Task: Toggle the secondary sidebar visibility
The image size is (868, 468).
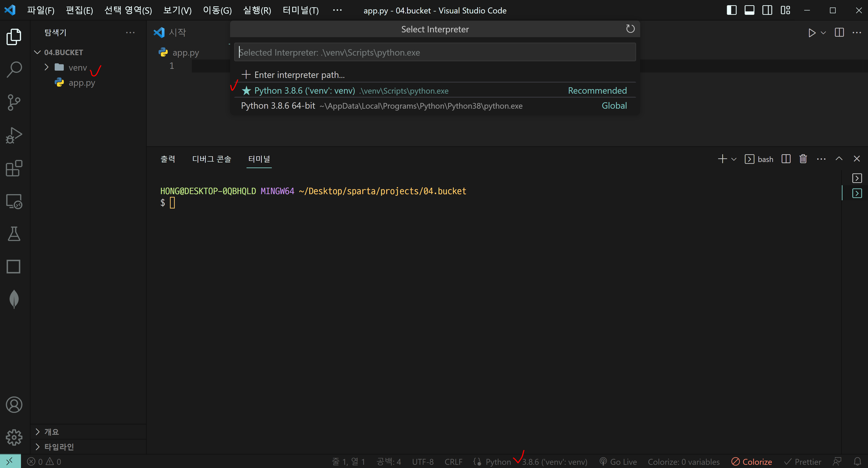Action: pos(767,10)
